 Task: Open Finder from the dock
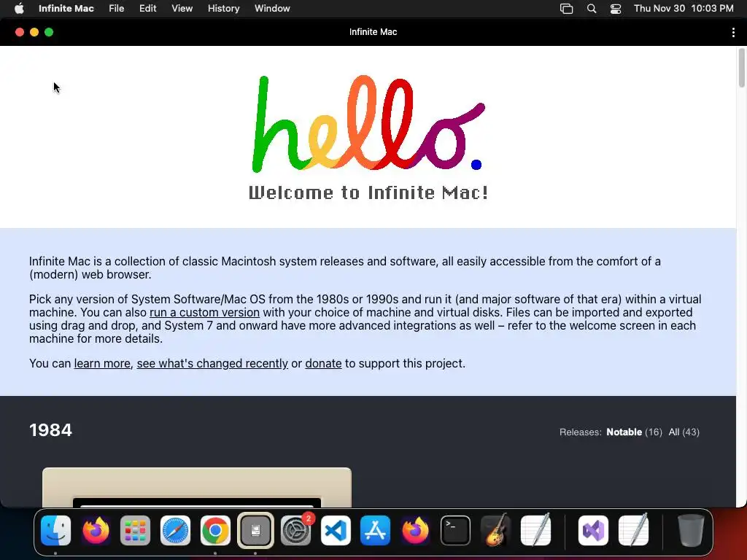[55, 530]
